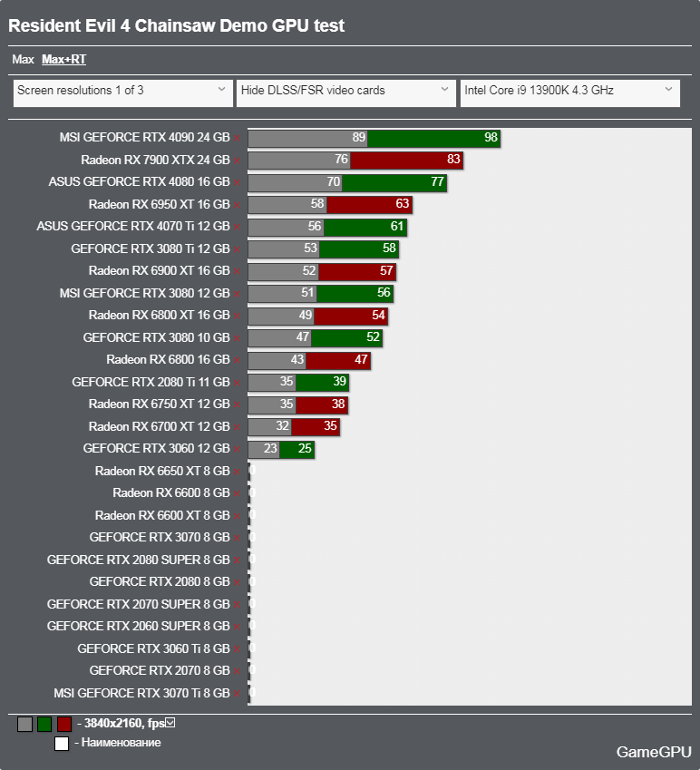This screenshot has height=770, width=700.
Task: Remove GEFORCE RTX 2080 Ti 11 GB row
Action: (237, 383)
